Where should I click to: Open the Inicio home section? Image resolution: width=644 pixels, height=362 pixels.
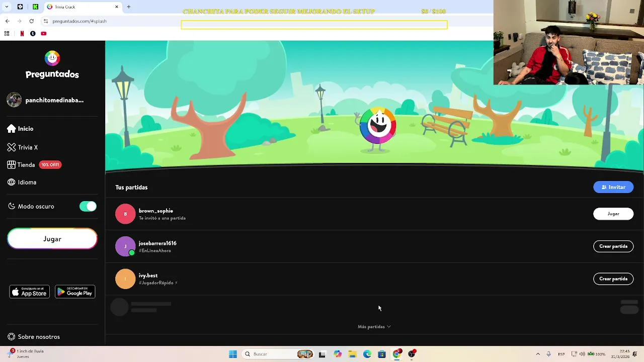click(x=21, y=129)
